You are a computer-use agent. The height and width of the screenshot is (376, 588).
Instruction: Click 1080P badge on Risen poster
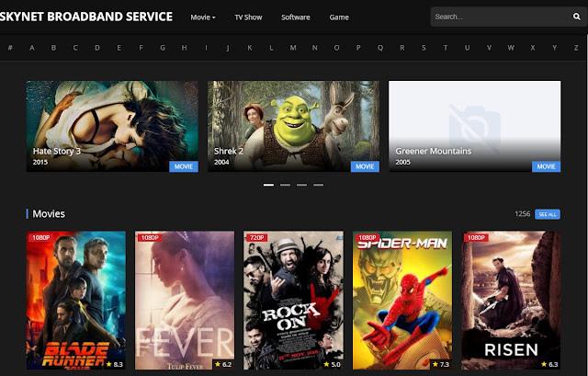click(x=476, y=237)
